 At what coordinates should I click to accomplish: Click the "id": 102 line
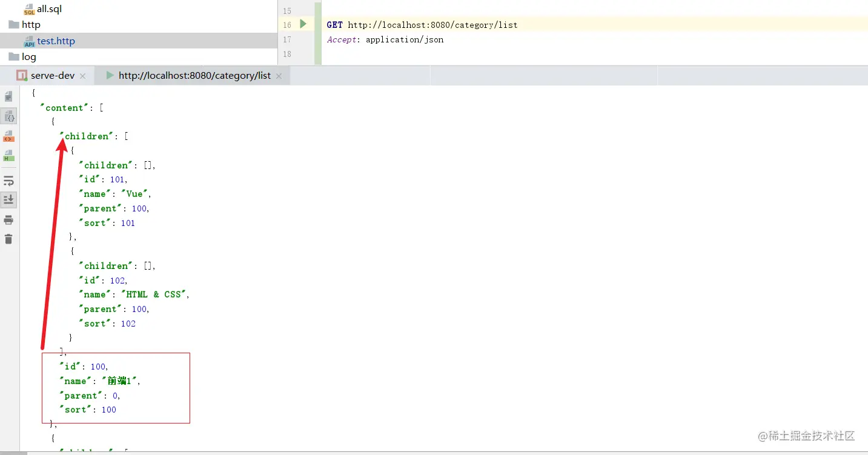pos(103,281)
